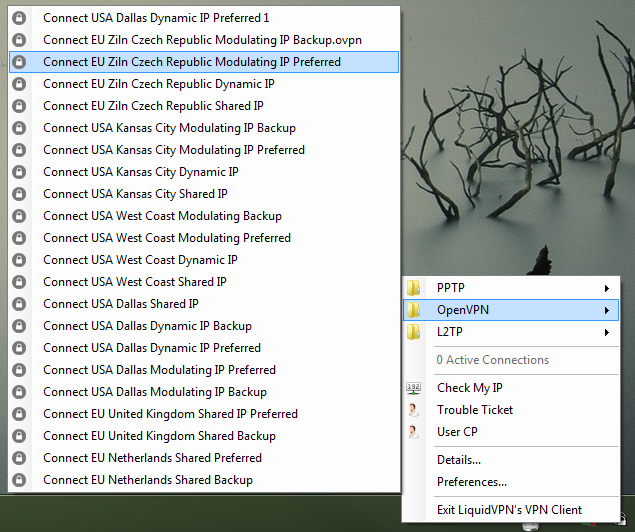
Task: Connect EU Ziln Modulating IP Backup.ovpn
Action: coord(204,40)
